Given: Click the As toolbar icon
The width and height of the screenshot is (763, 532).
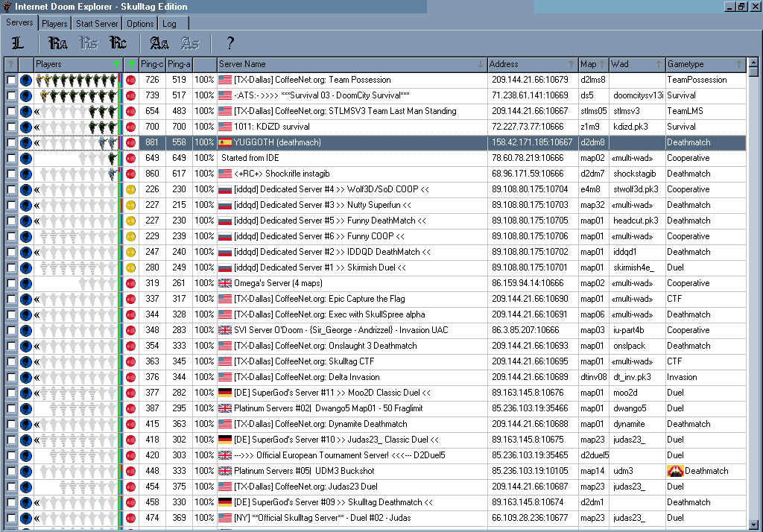Looking at the screenshot, I should [190, 43].
